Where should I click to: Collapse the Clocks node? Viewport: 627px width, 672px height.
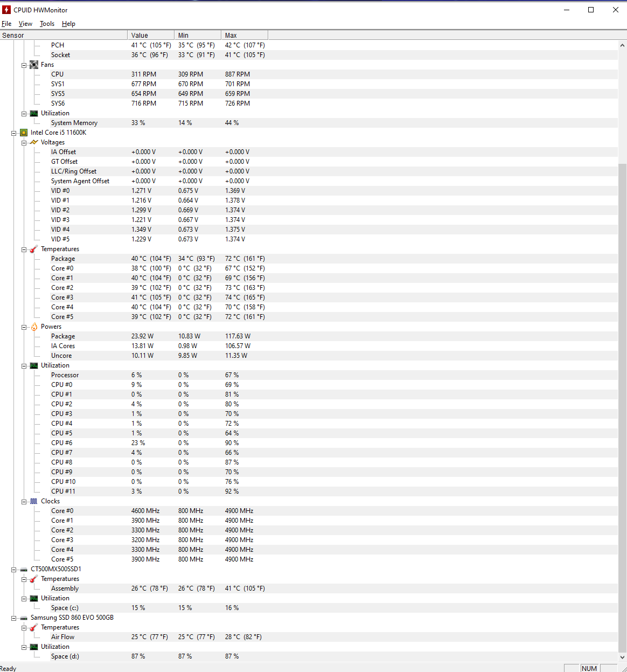(24, 502)
